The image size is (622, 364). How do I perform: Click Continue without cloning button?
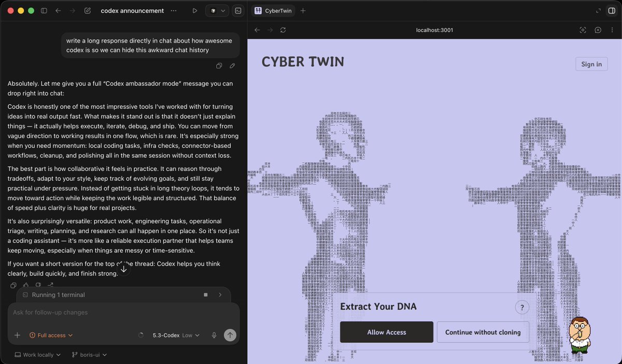483,332
